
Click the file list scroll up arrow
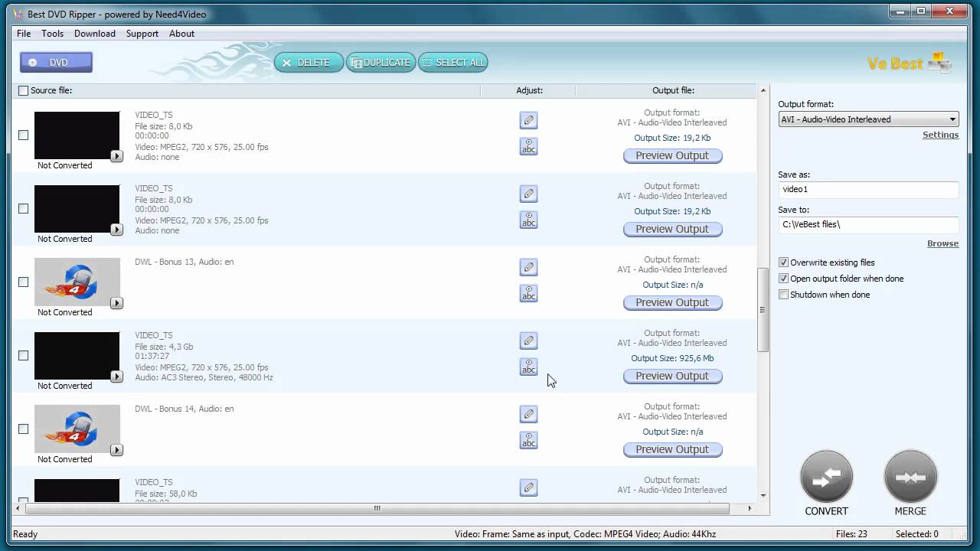tap(763, 90)
